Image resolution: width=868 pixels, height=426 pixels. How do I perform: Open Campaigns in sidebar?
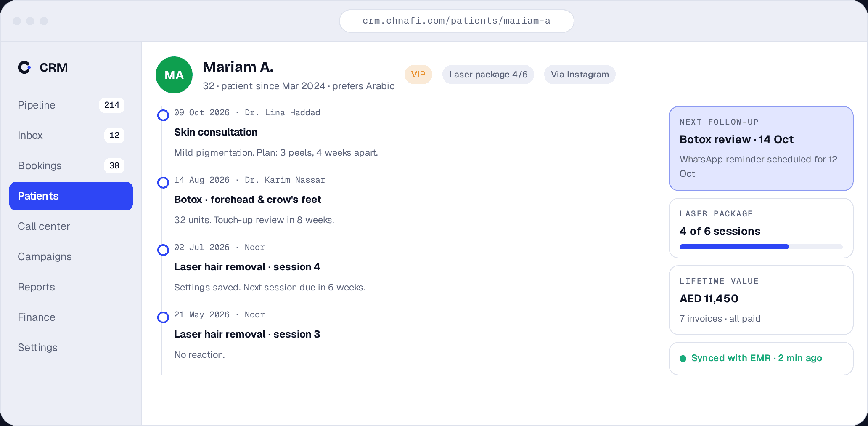point(71,257)
